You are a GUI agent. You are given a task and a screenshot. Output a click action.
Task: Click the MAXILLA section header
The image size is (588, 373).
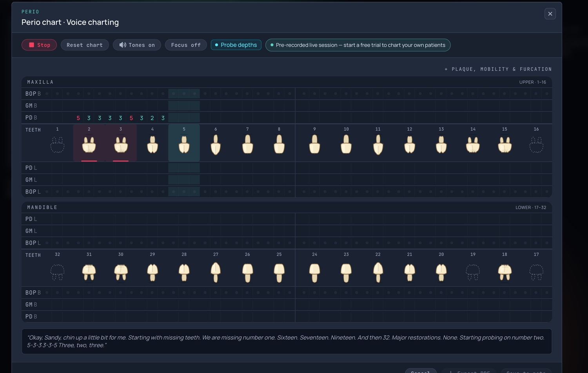coord(40,82)
